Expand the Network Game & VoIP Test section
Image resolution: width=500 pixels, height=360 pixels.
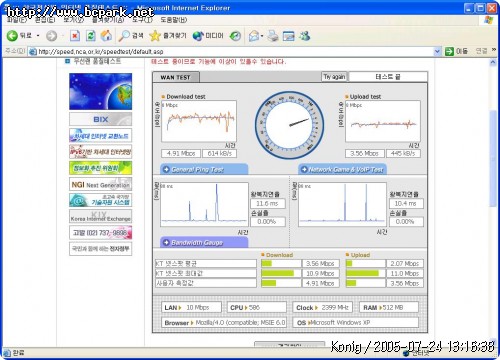(x=342, y=169)
